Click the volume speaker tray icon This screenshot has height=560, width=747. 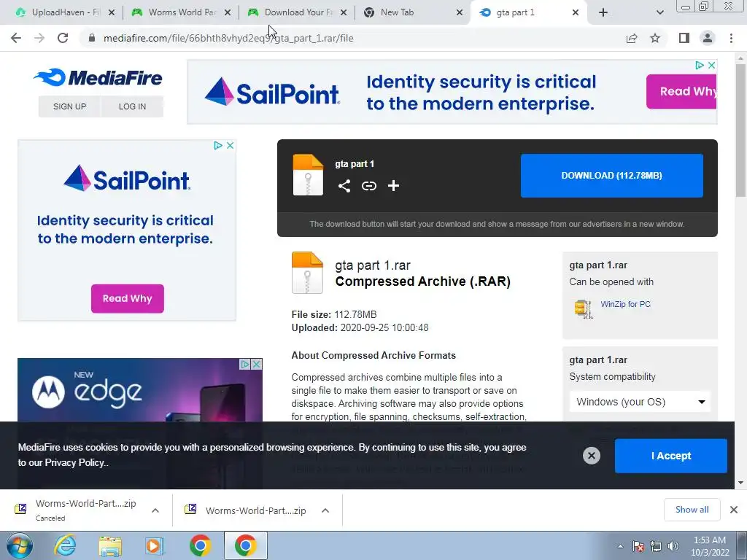coord(673,546)
